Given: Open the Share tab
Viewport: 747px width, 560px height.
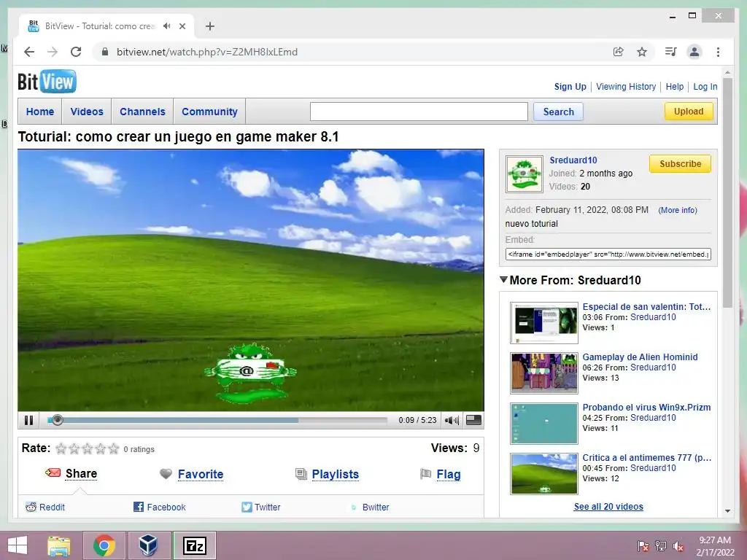Looking at the screenshot, I should tap(81, 474).
